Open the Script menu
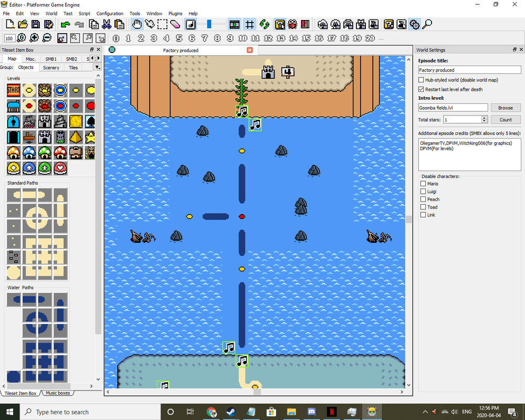 85,14
